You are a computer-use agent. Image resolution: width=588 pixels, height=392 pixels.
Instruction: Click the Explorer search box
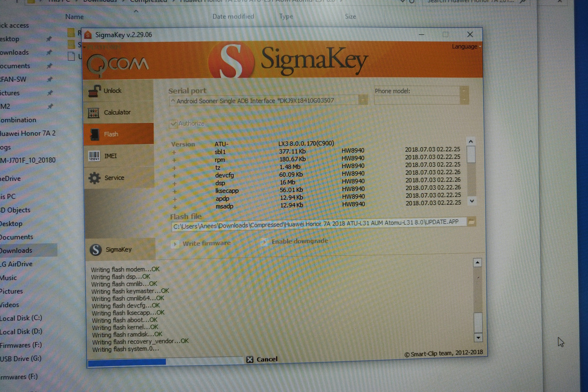pyautogui.click(x=475, y=2)
